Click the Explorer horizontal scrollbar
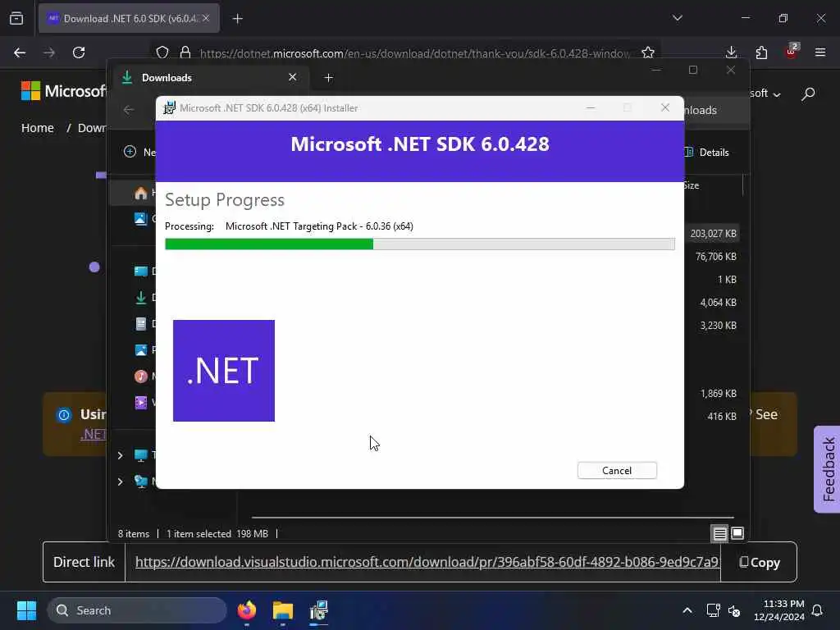Image resolution: width=840 pixels, height=630 pixels. (x=492, y=518)
